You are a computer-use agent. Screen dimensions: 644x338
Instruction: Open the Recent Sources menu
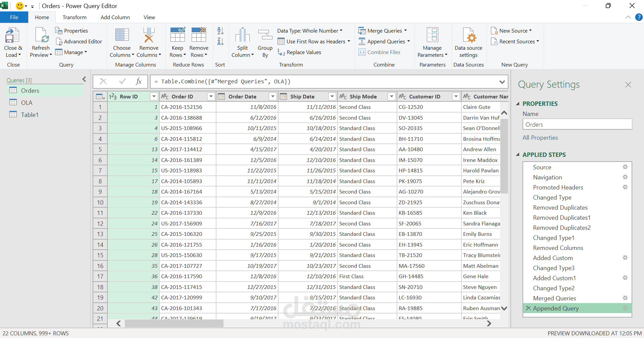point(515,41)
